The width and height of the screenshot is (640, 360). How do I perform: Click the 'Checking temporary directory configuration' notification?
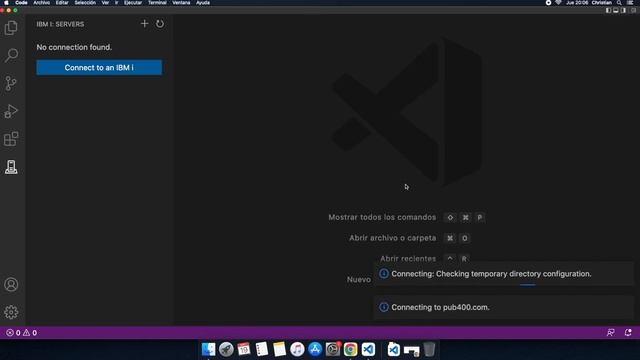click(504, 274)
